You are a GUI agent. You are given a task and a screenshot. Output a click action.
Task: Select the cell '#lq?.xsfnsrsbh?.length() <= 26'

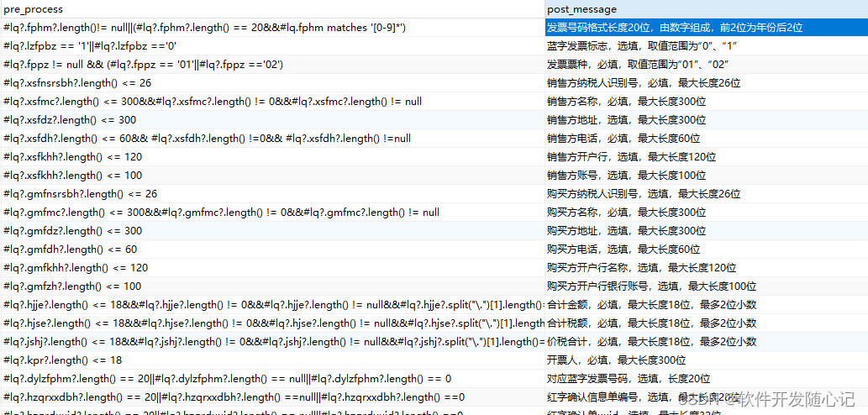(272, 83)
